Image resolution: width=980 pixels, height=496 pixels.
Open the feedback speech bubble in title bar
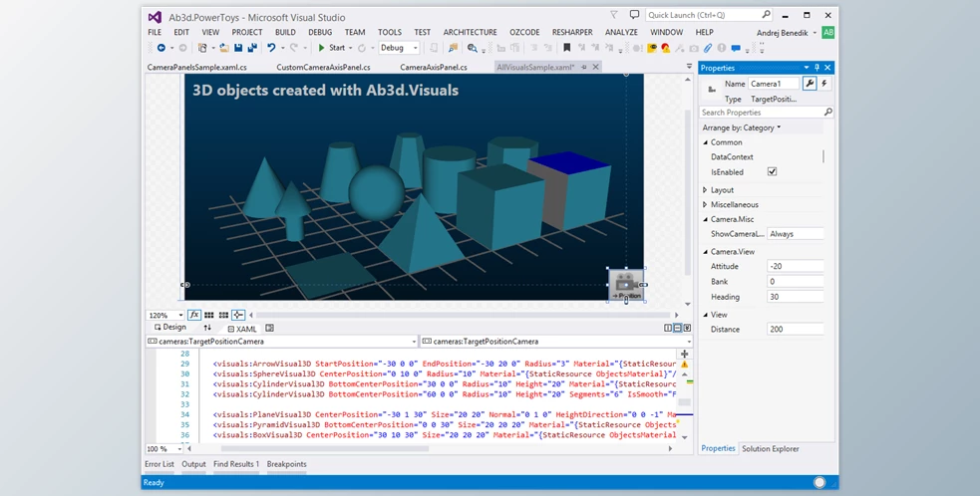634,14
